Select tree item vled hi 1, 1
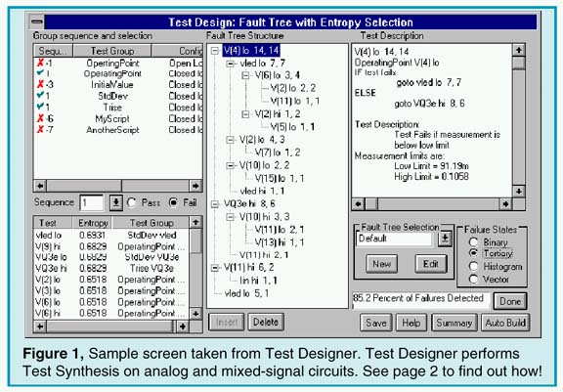 pyautogui.click(x=262, y=191)
